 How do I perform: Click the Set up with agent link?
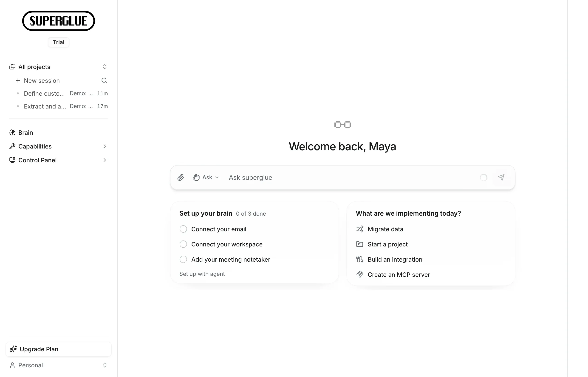[x=202, y=274]
